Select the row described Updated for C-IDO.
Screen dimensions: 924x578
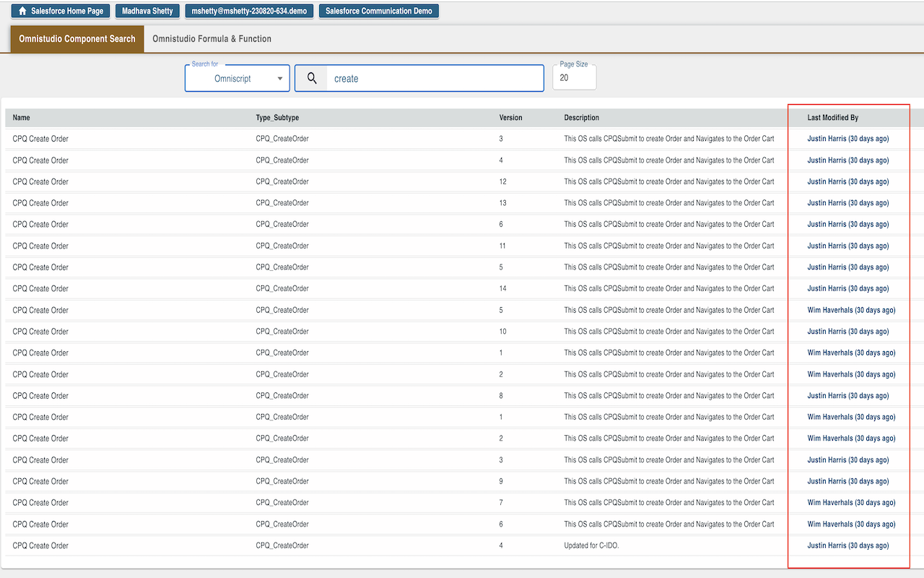[x=591, y=546]
